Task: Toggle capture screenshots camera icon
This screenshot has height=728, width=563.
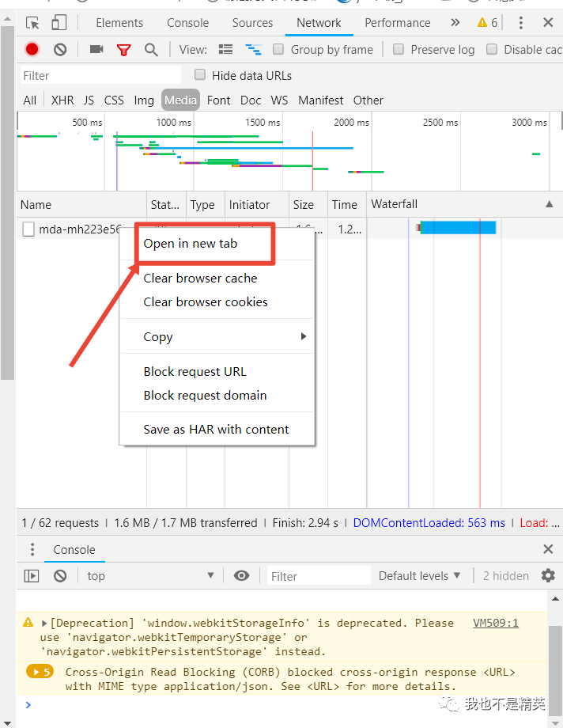Action: [96, 49]
